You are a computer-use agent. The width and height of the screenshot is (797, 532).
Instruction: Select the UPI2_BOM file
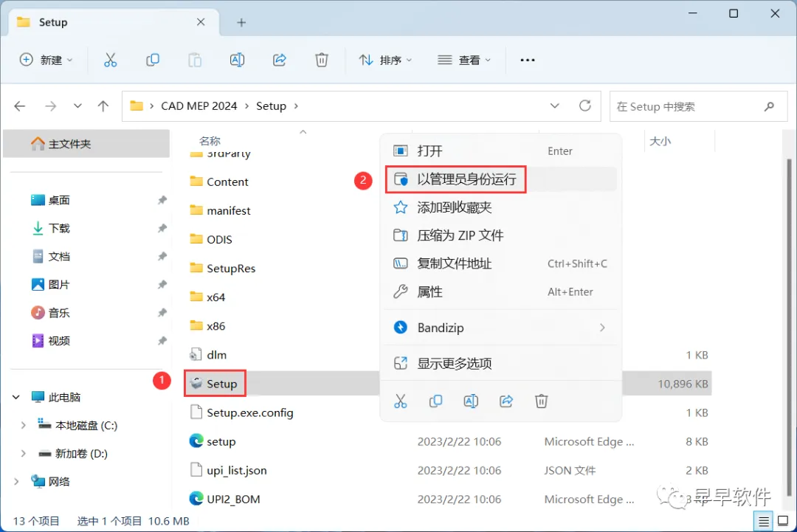[224, 499]
